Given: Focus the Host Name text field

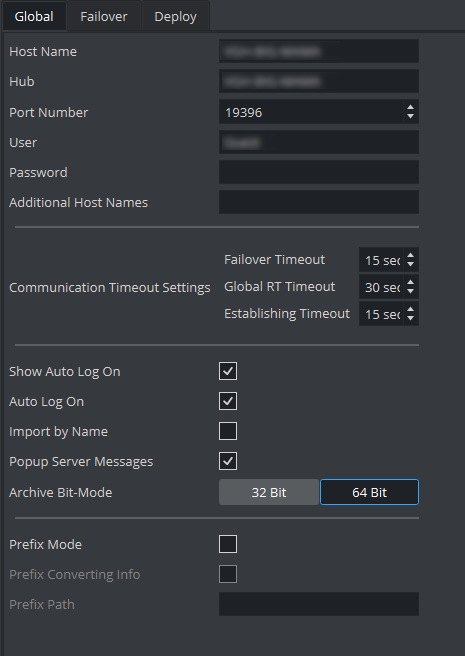Looking at the screenshot, I should click(x=319, y=51).
